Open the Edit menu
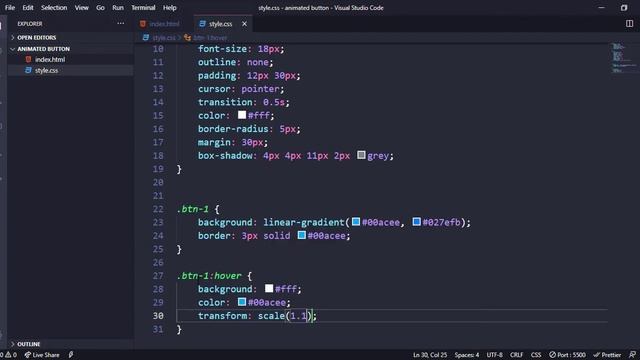Screen dimensions: 640x360 28,8
